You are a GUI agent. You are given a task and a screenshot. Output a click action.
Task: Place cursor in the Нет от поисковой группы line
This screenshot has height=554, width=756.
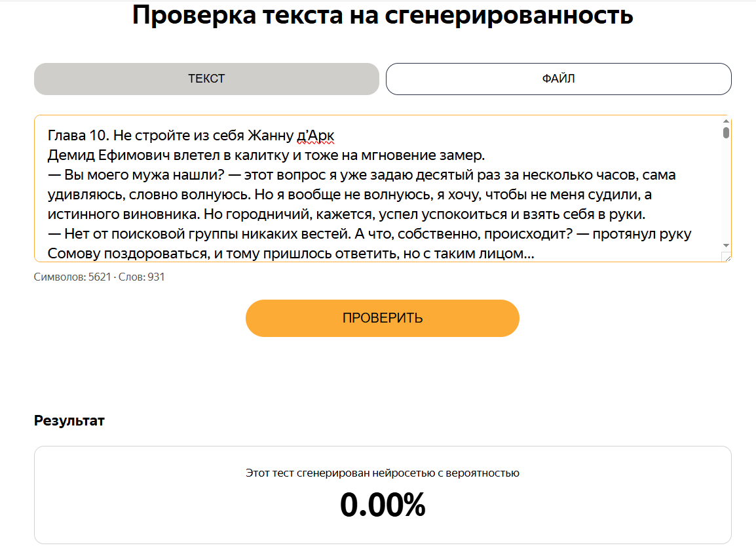pyautogui.click(x=369, y=234)
